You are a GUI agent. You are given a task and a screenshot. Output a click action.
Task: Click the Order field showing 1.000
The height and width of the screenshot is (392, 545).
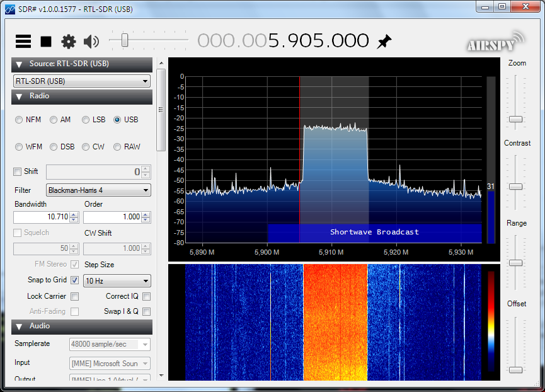[x=112, y=217]
